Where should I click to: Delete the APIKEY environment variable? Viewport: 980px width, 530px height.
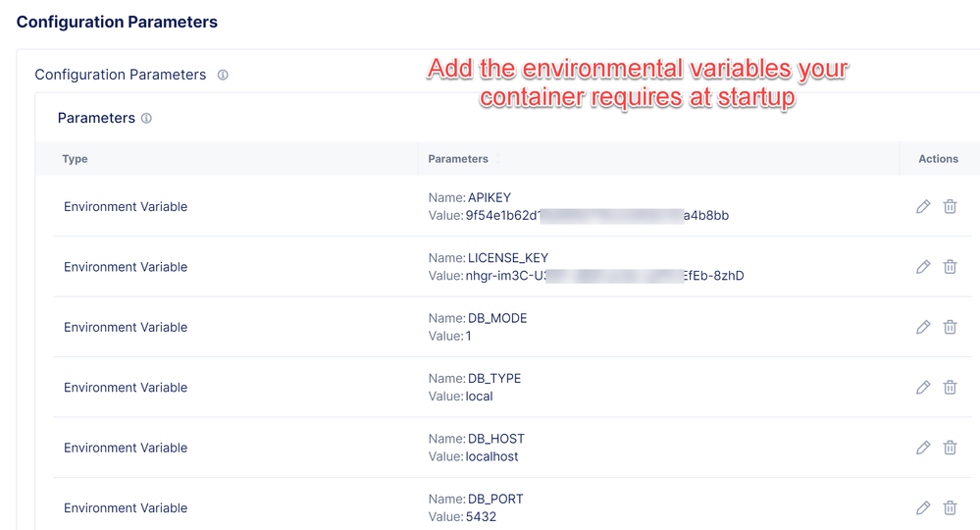950,207
